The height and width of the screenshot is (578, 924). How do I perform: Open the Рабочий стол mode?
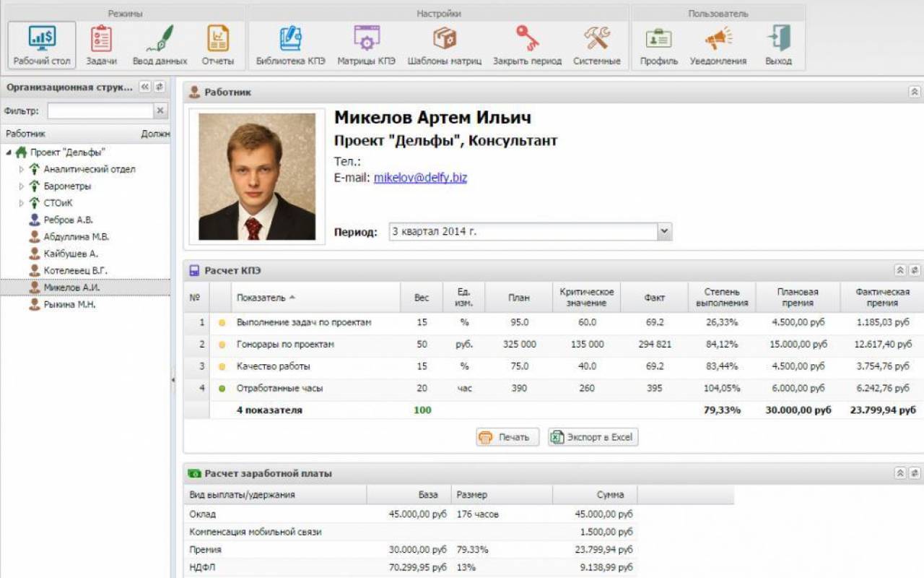[42, 45]
